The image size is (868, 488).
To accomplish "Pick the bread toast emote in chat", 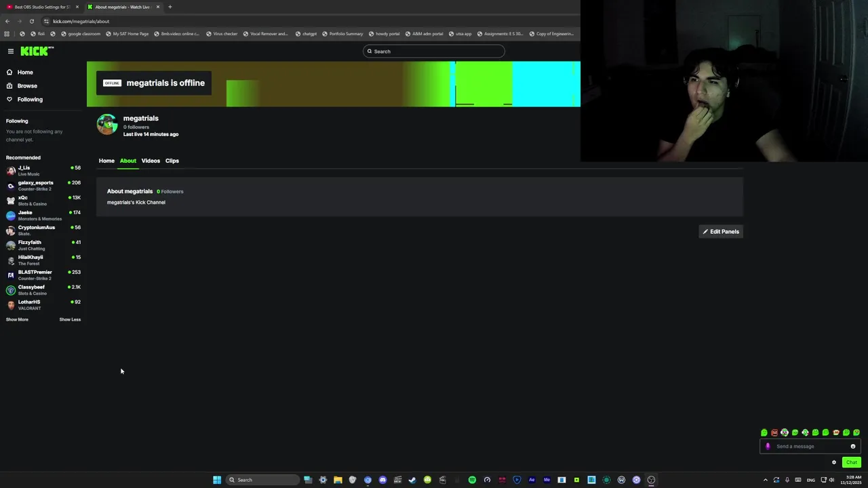I will point(836,432).
